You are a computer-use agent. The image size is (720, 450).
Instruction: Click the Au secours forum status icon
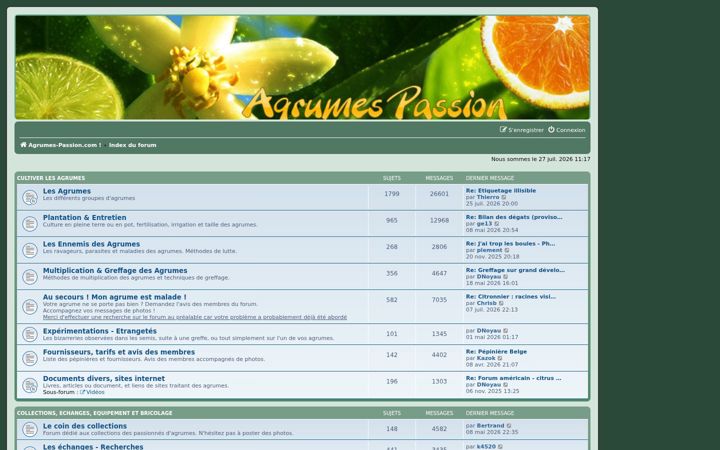point(30,307)
